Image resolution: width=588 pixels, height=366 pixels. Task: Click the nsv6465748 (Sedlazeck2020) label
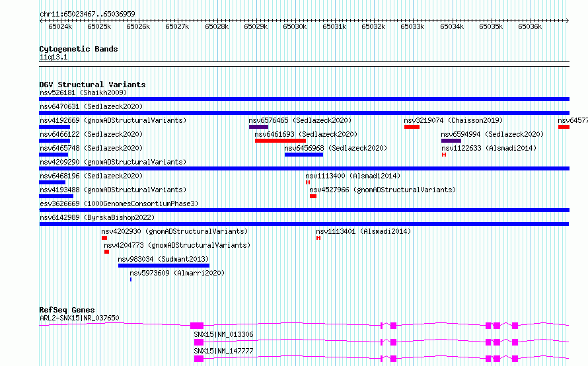click(91, 148)
